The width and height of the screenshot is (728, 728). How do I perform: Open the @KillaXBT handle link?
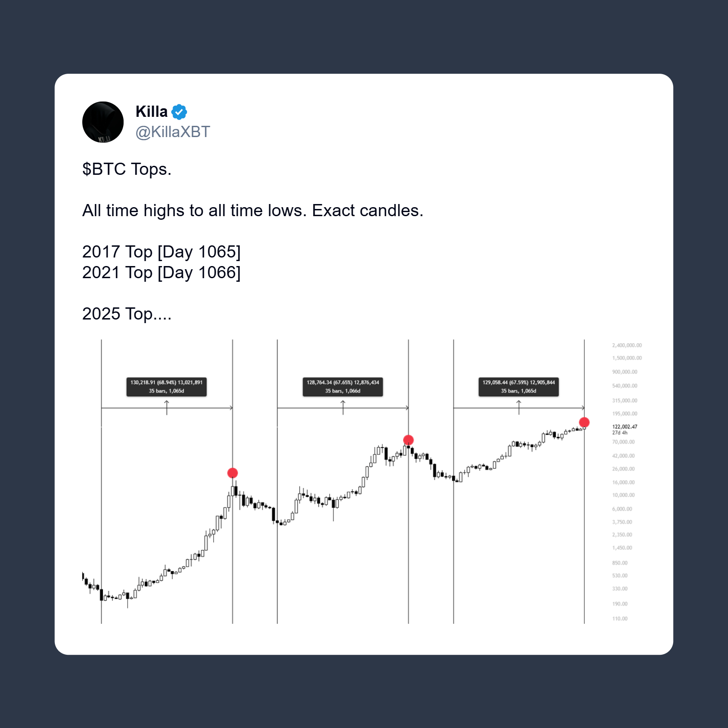click(173, 132)
